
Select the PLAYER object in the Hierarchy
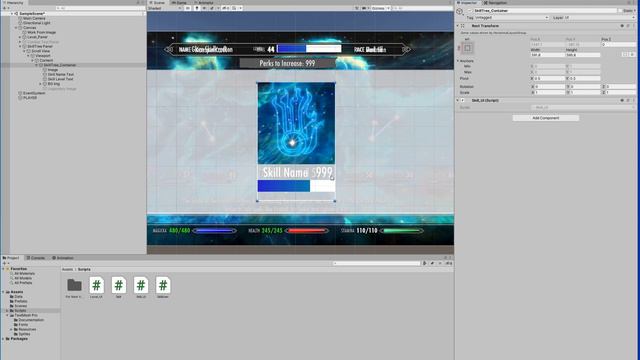coord(28,98)
